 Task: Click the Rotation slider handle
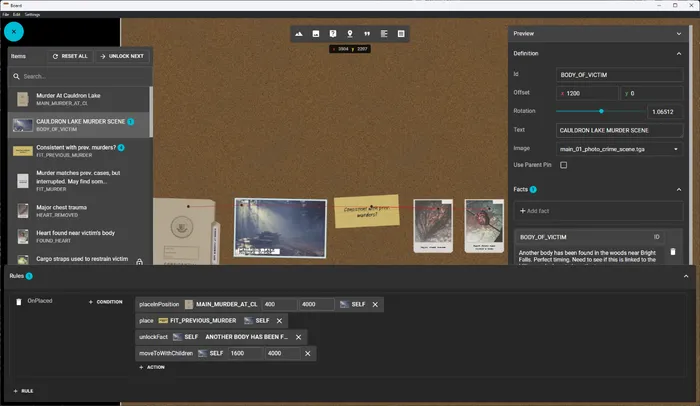coord(601,111)
